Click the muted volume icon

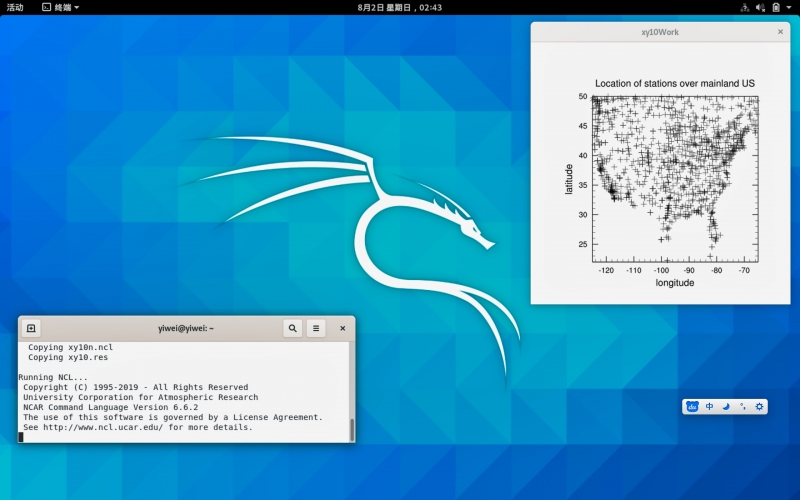tap(760, 7)
